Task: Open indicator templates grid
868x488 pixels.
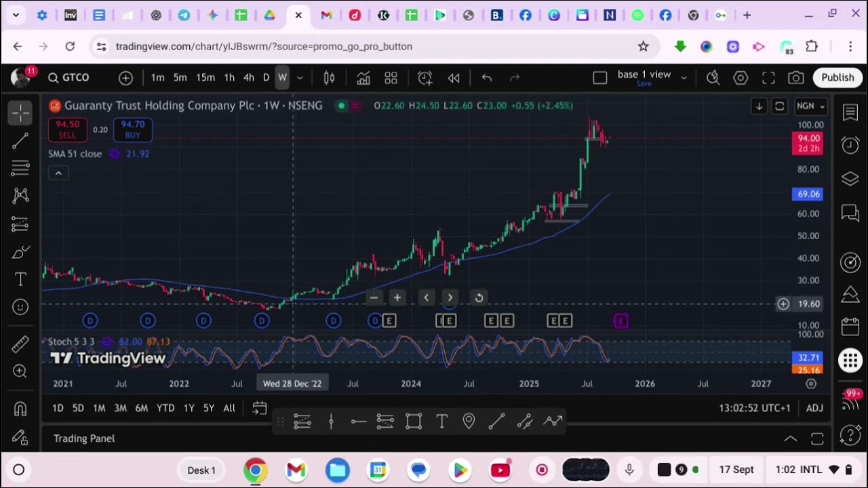Action: [391, 78]
